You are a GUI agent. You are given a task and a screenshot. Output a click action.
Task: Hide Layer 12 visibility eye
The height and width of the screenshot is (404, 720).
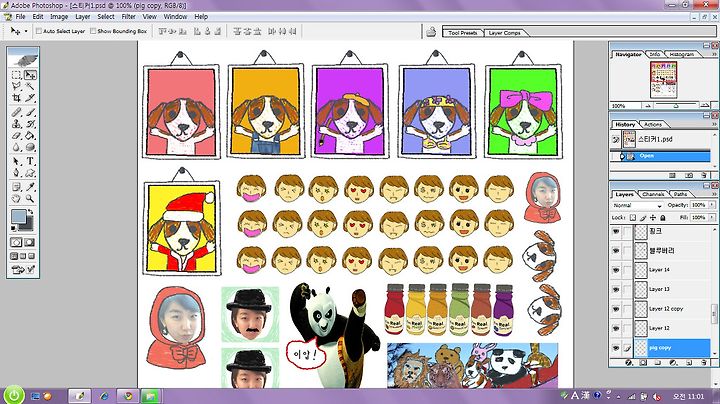point(616,328)
